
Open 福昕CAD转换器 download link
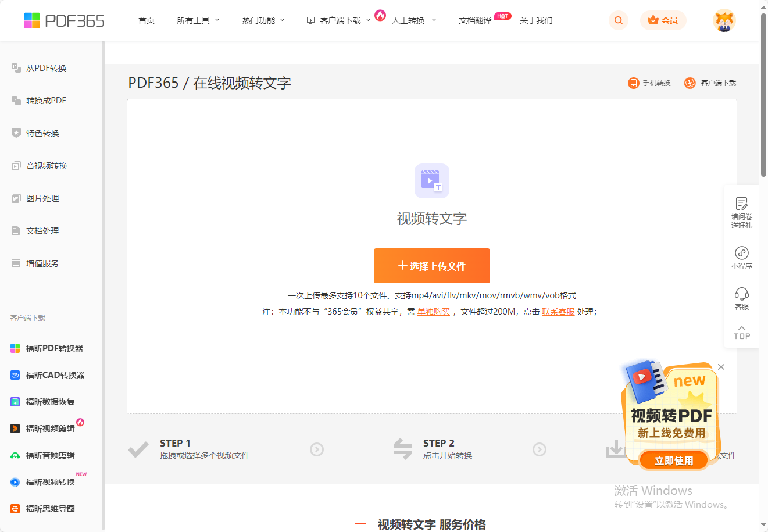click(x=48, y=375)
